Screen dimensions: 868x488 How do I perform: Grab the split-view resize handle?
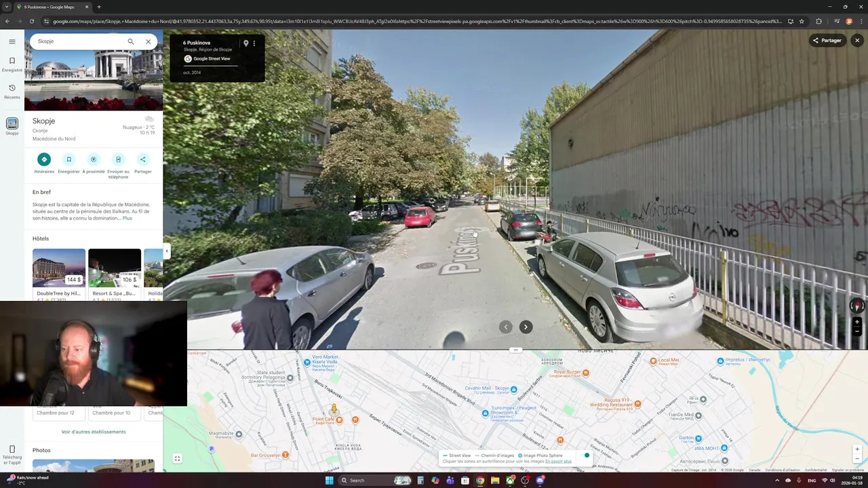tap(515, 350)
